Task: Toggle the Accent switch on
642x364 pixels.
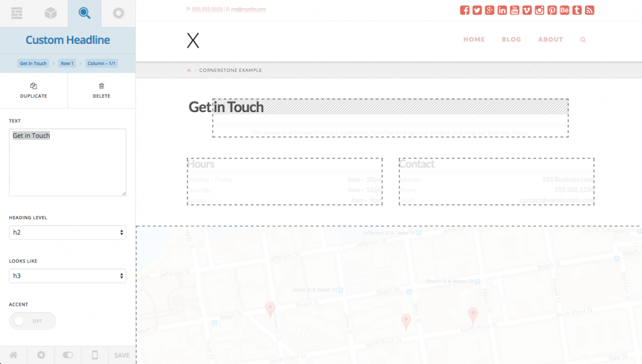Action: [33, 321]
